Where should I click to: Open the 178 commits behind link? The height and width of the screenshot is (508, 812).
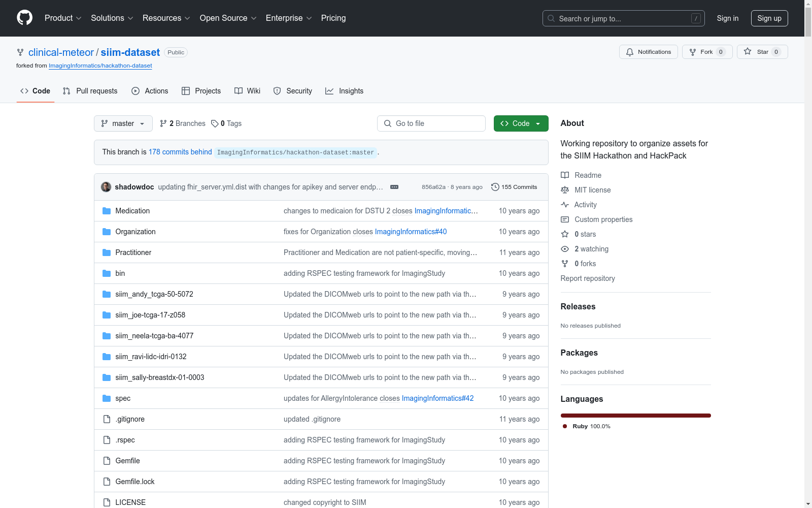click(x=180, y=152)
